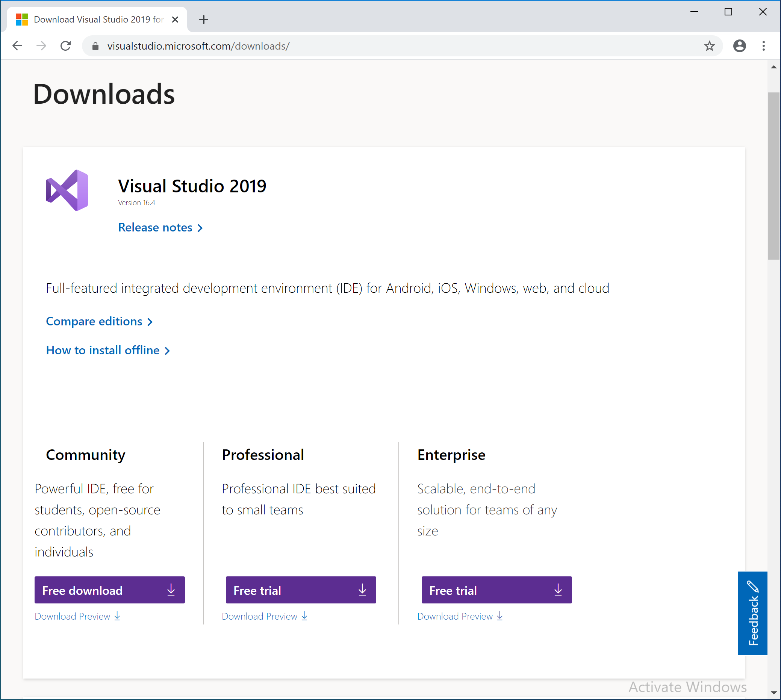
Task: Bookmark this page with star icon
Action: (709, 46)
